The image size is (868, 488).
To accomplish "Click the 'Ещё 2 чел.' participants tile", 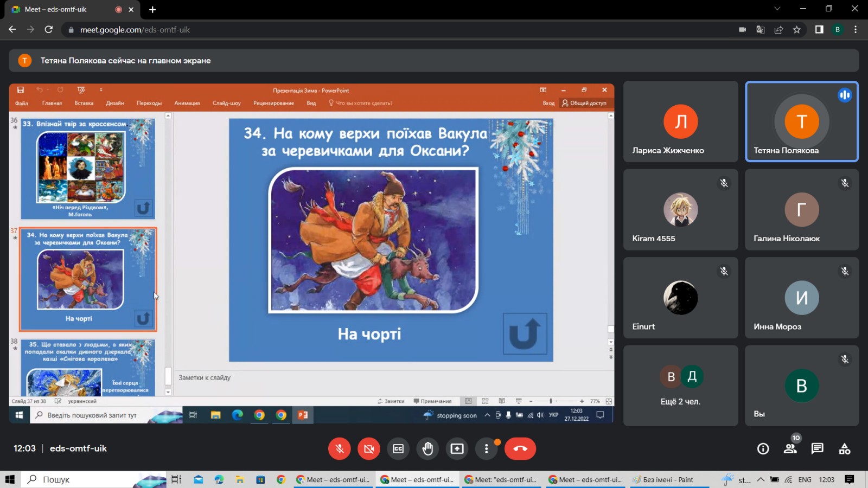I will click(x=680, y=386).
